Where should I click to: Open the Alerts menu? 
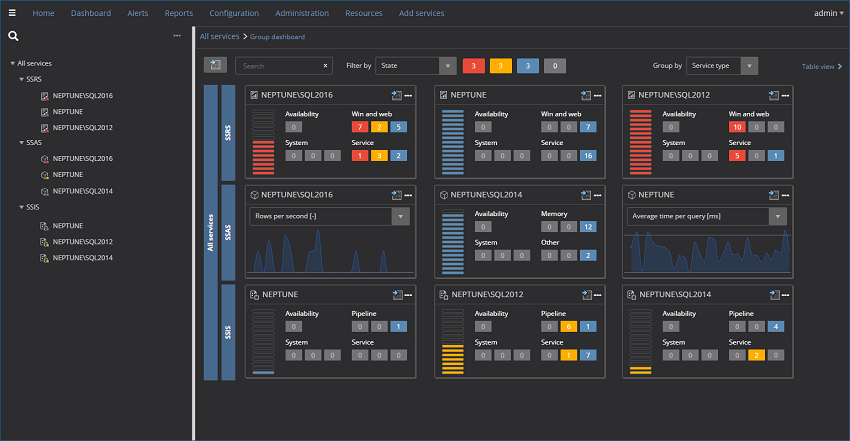pos(138,13)
